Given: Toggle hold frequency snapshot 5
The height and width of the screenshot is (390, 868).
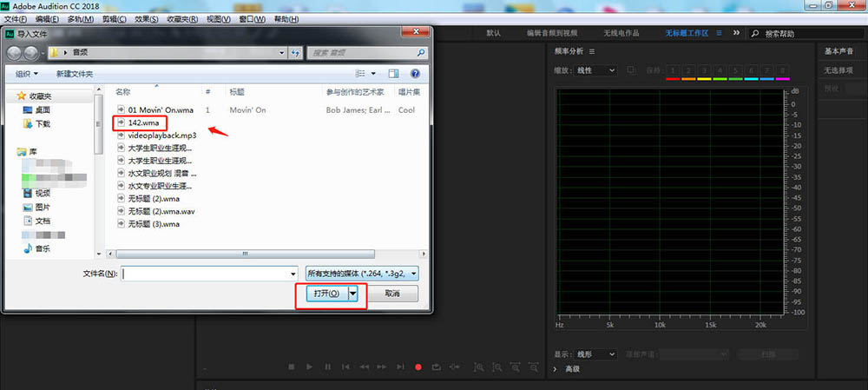Looking at the screenshot, I should tap(736, 71).
